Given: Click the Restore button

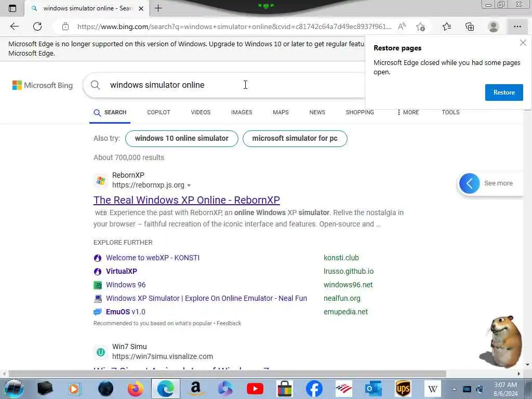Looking at the screenshot, I should click(504, 92).
